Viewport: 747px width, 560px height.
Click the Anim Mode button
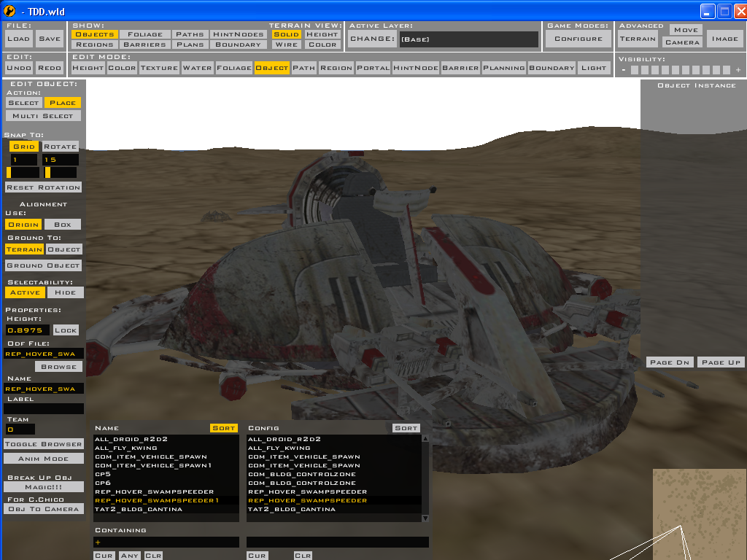(x=43, y=458)
